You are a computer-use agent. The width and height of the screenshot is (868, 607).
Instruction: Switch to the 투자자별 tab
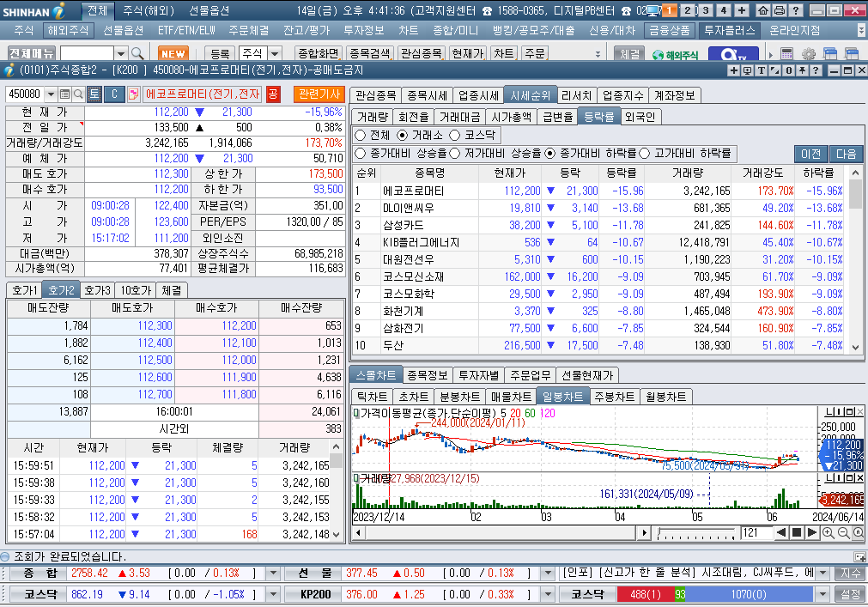(479, 375)
